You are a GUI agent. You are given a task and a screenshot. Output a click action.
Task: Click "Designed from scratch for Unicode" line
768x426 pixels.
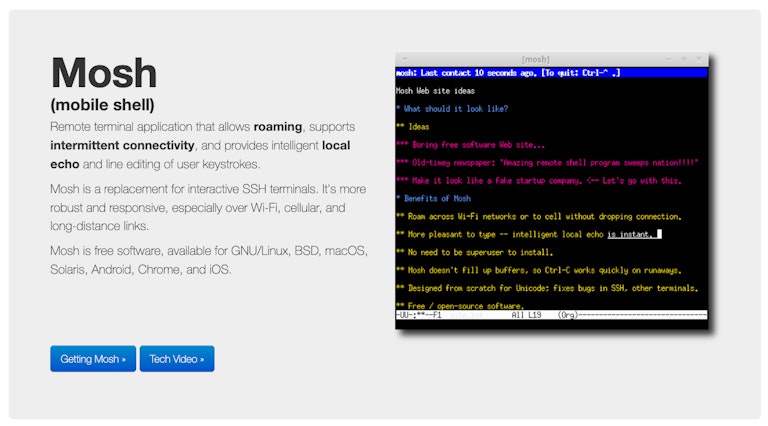(547, 288)
